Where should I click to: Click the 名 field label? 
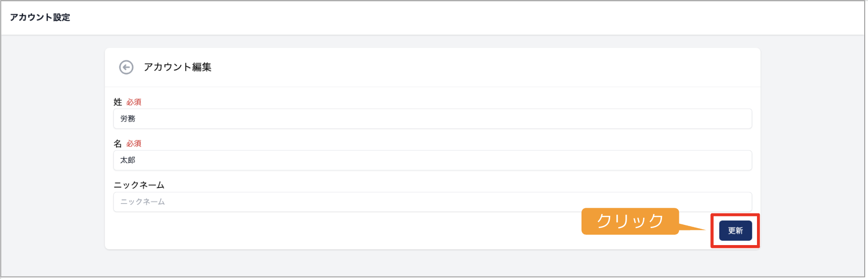tap(118, 143)
